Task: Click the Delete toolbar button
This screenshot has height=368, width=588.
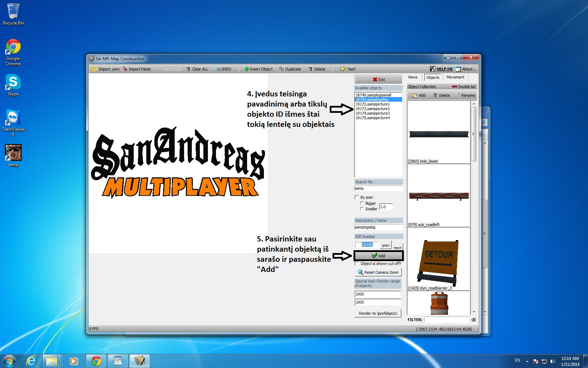Action: click(x=317, y=69)
